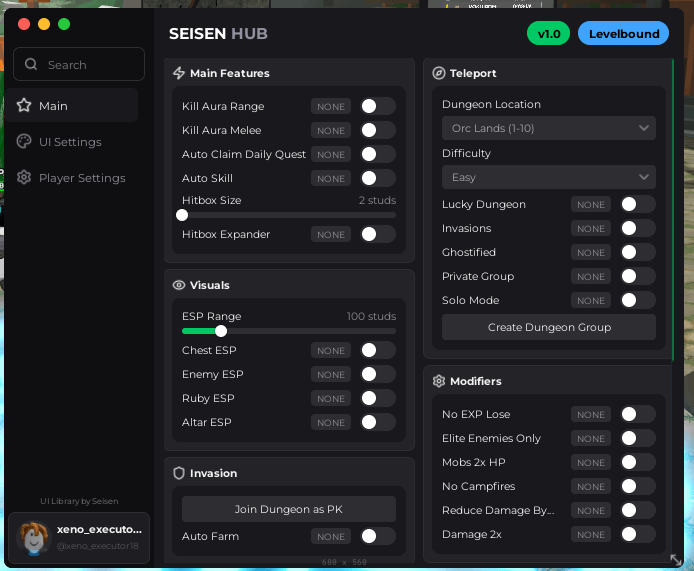This screenshot has width=694, height=571.
Task: Enable Chest ESP switch
Action: click(378, 350)
